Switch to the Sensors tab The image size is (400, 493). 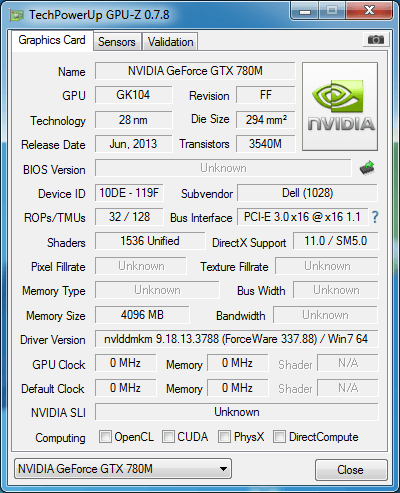point(117,42)
